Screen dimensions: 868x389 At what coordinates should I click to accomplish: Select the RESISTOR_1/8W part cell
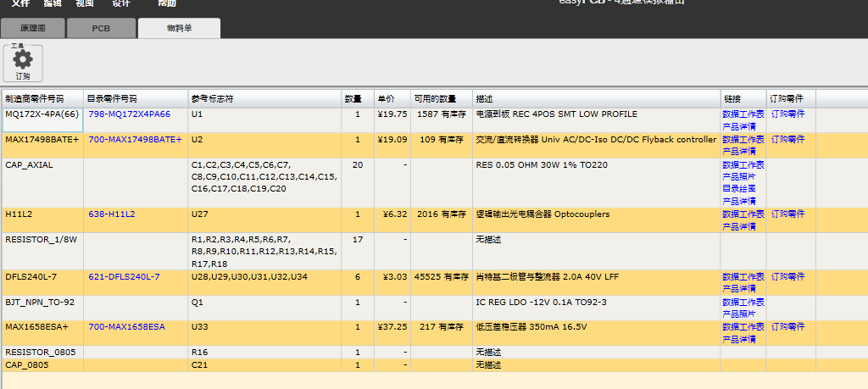coord(43,252)
